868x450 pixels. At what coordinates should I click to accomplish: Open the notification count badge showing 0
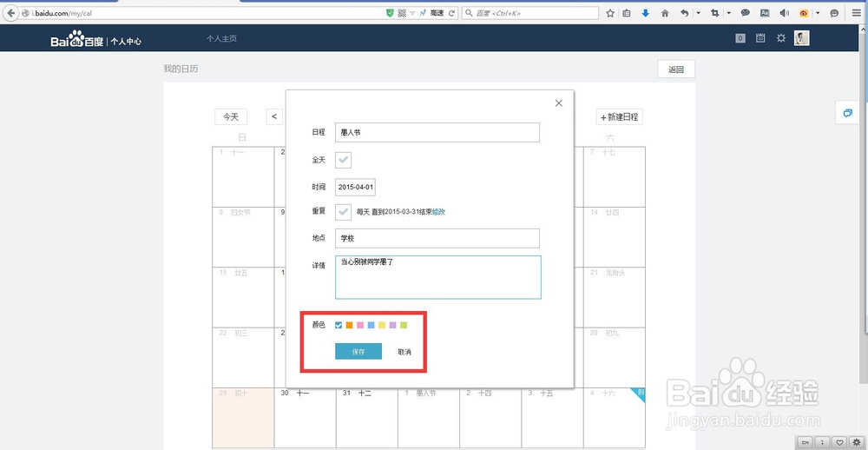point(740,38)
